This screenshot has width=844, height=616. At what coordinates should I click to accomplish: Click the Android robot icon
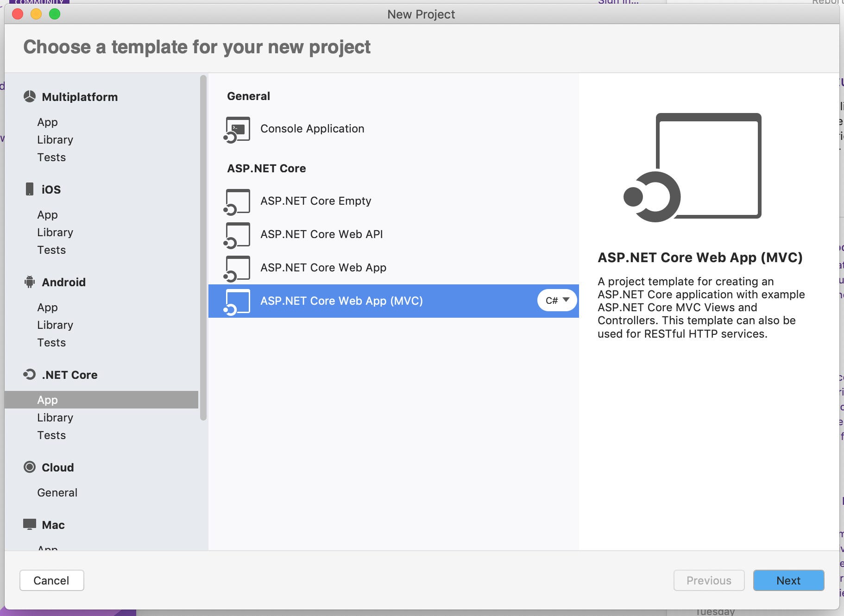(30, 282)
